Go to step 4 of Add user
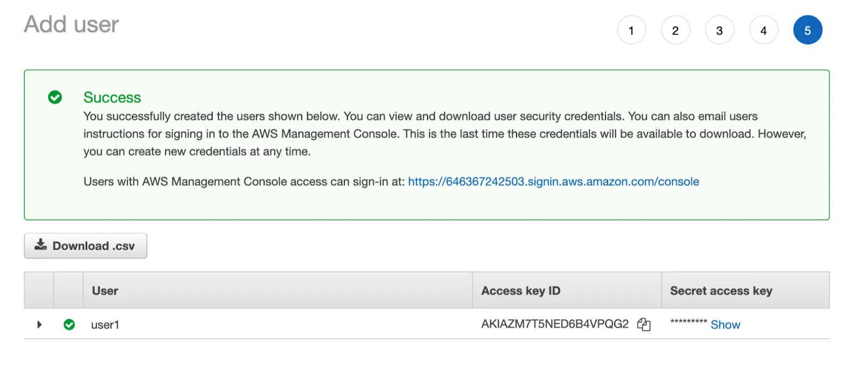The height and width of the screenshot is (381, 868). point(763,30)
